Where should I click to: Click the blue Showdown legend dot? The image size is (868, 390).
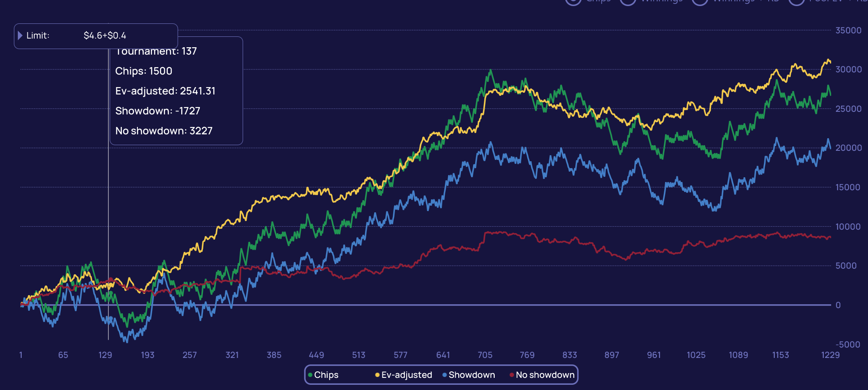coord(444,375)
